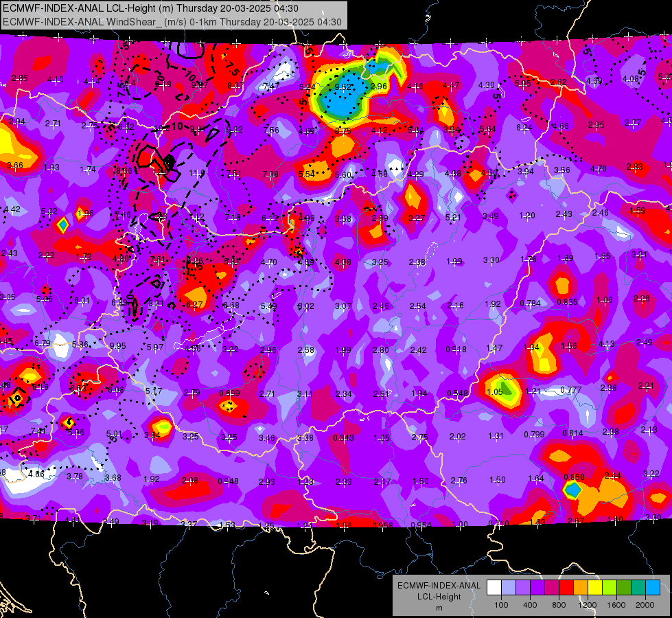Click grid value 0.343
Image resolution: width=672 pixels, height=618 pixels.
pyautogui.click(x=343, y=438)
